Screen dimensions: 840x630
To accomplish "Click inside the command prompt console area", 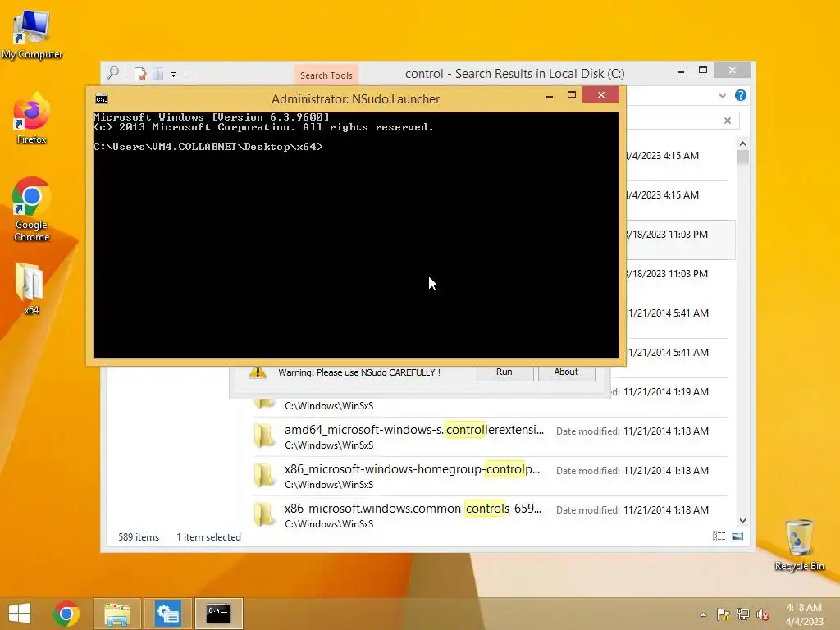I will [356, 235].
